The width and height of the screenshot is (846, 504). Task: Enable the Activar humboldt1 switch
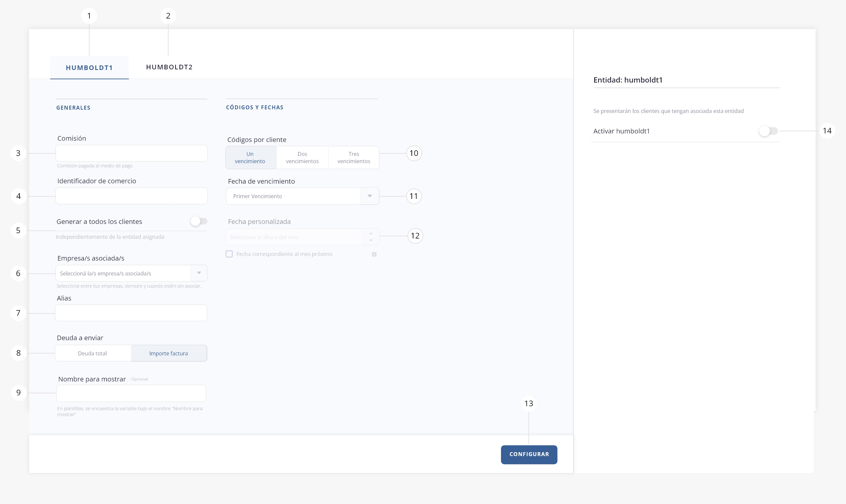[768, 131]
